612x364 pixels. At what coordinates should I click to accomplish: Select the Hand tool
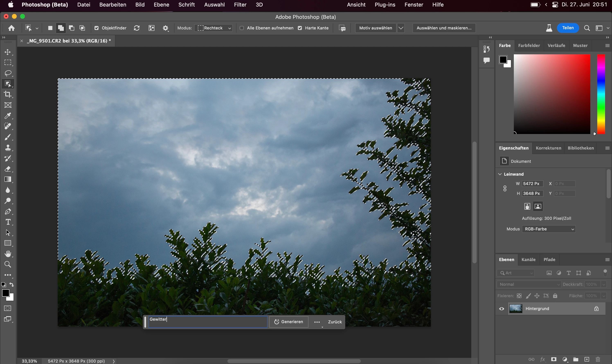pyautogui.click(x=8, y=254)
